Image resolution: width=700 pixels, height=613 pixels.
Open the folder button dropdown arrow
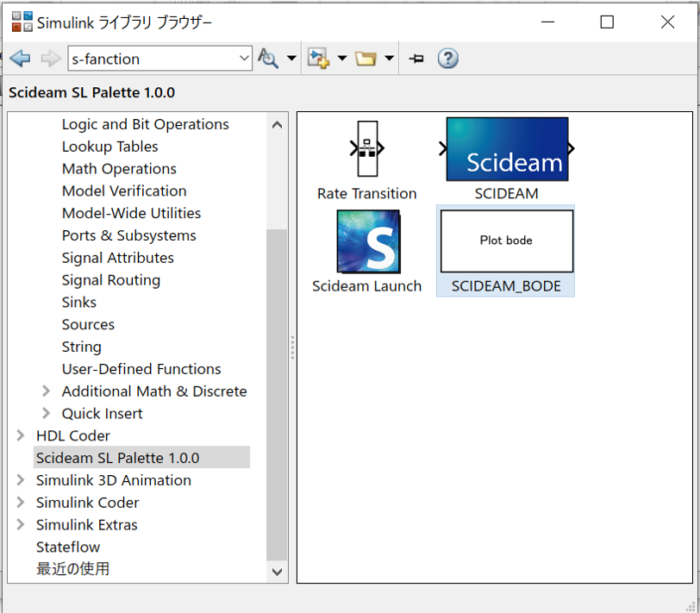[x=390, y=58]
